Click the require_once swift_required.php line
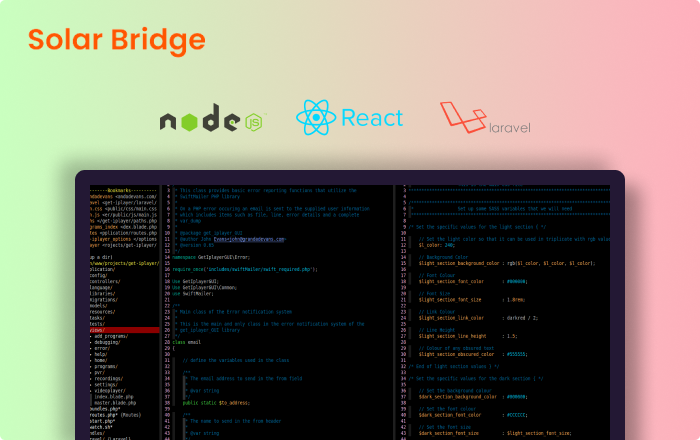The width and height of the screenshot is (700, 440). pos(245,270)
